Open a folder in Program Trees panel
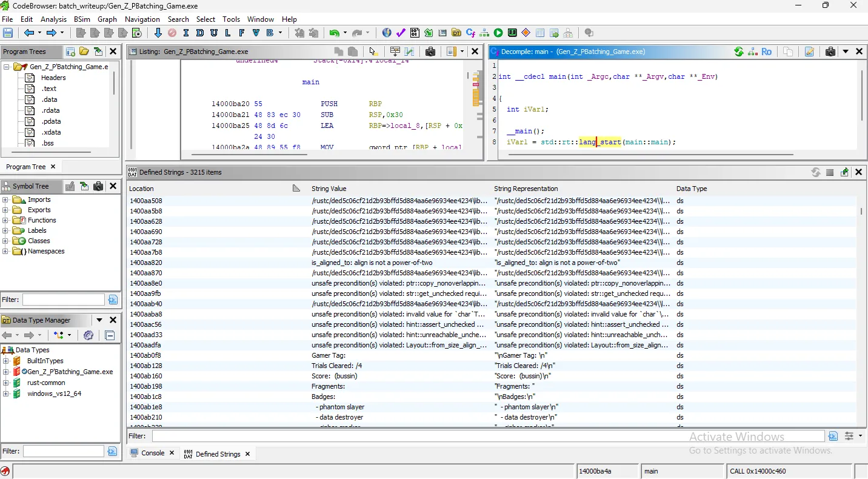This screenshot has height=479, width=868. (x=84, y=52)
